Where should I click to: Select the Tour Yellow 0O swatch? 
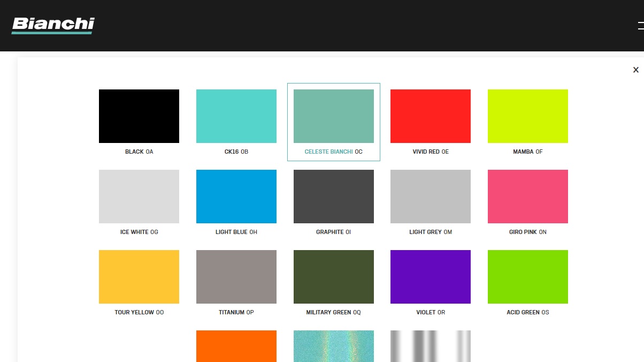point(139,277)
